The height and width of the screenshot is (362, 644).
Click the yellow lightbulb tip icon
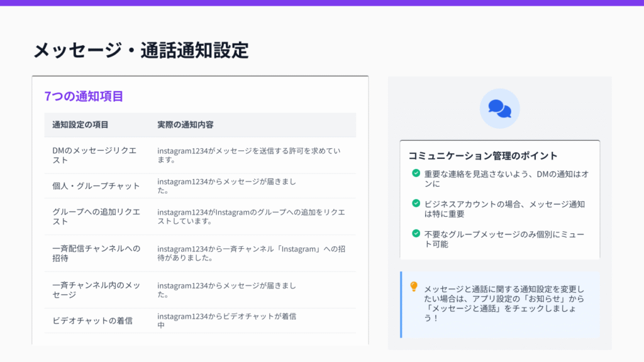(413, 287)
